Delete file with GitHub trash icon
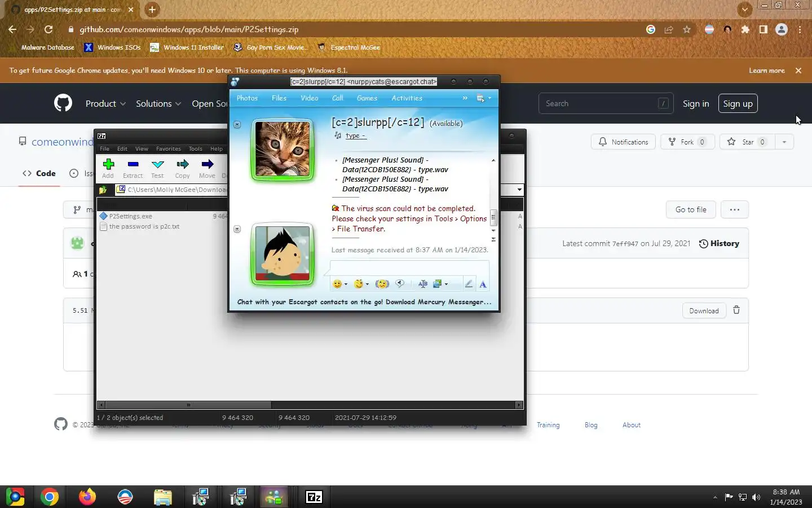The image size is (812, 508). 736,310
